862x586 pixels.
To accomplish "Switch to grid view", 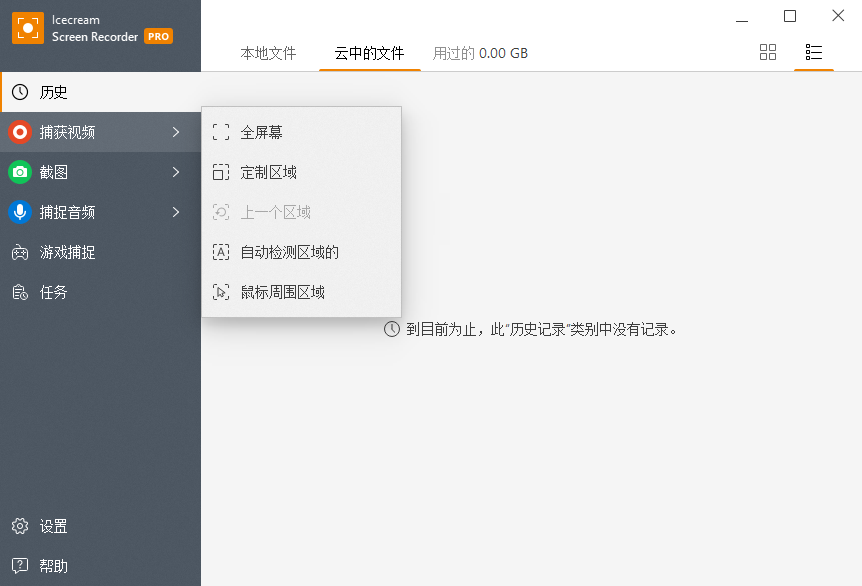I will click(x=768, y=52).
